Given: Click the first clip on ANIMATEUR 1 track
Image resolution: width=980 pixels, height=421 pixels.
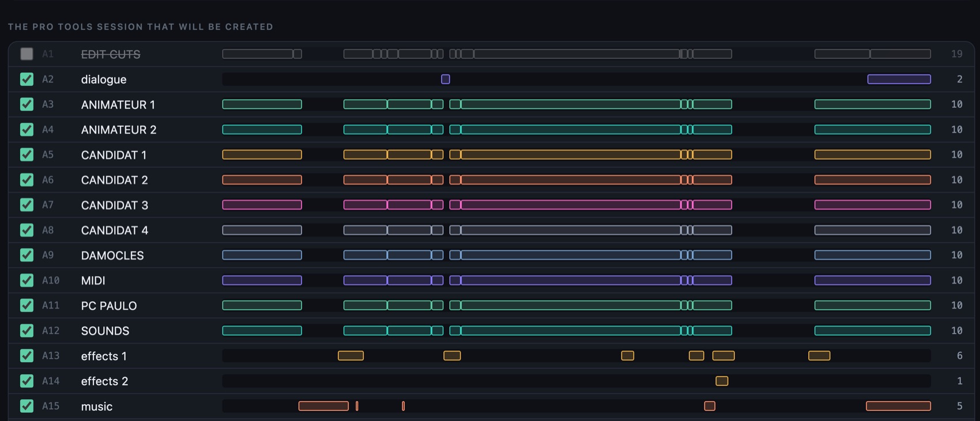Looking at the screenshot, I should (x=262, y=104).
